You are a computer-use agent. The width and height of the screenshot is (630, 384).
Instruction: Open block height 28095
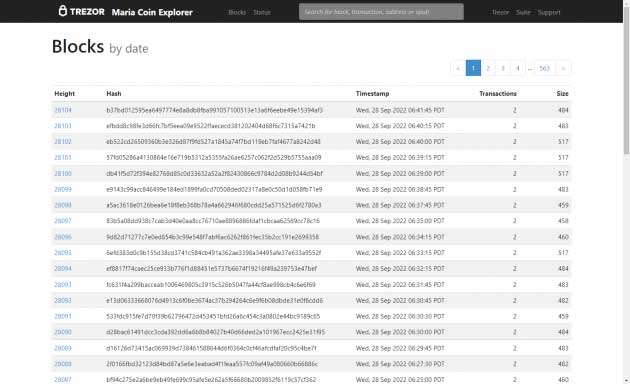[63, 252]
